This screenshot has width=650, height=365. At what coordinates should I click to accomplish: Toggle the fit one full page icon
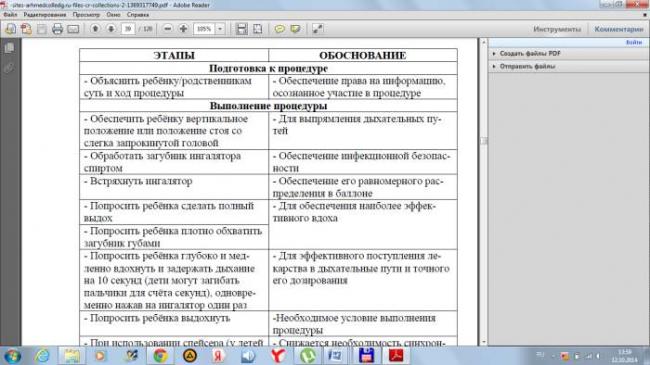click(x=257, y=29)
